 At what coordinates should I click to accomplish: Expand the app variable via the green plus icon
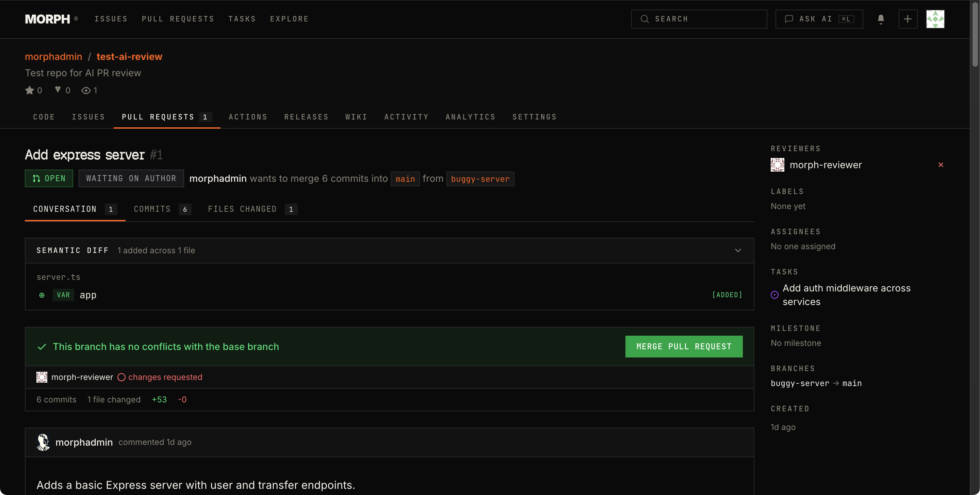point(42,295)
